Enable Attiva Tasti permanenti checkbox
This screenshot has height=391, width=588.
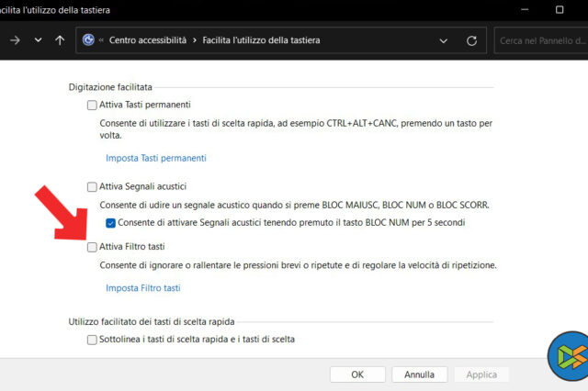(x=92, y=105)
